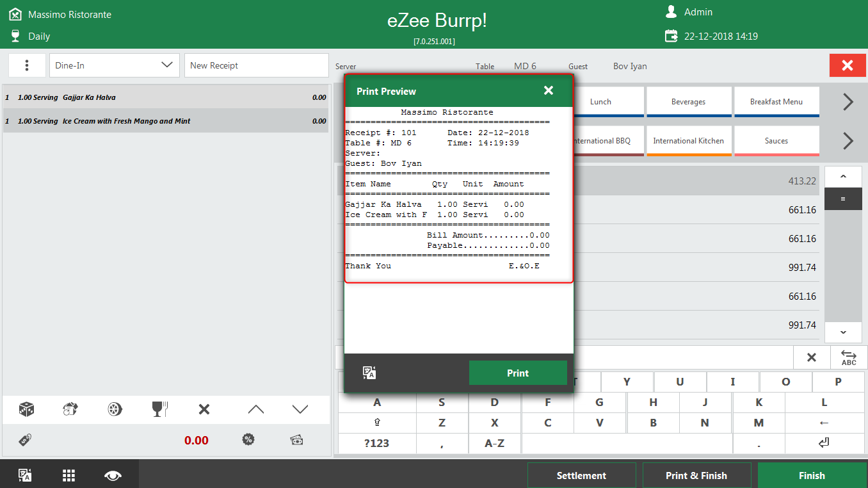Click the translate icon in the bottom bar

pos(25,475)
